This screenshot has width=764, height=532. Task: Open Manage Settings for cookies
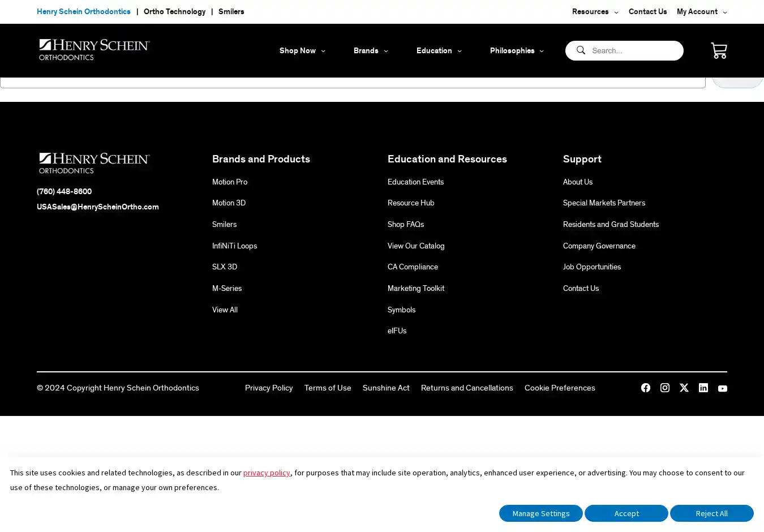541,513
